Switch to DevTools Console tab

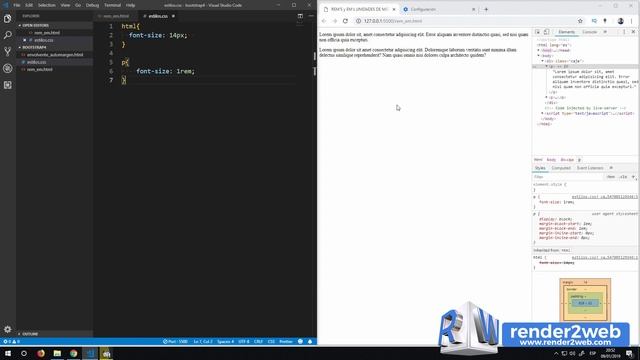pyautogui.click(x=589, y=32)
